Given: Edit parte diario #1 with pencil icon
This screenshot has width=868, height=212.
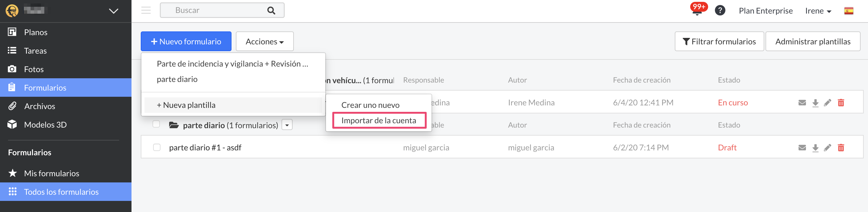Looking at the screenshot, I should (827, 148).
